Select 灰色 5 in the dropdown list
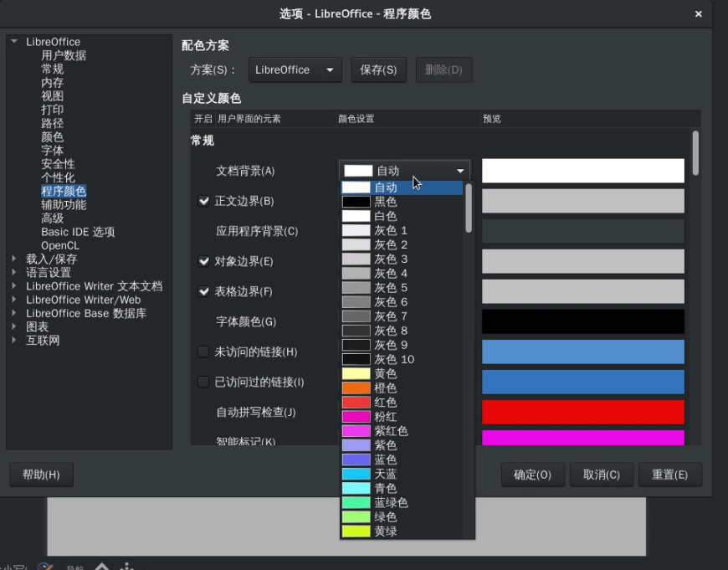 coord(402,288)
